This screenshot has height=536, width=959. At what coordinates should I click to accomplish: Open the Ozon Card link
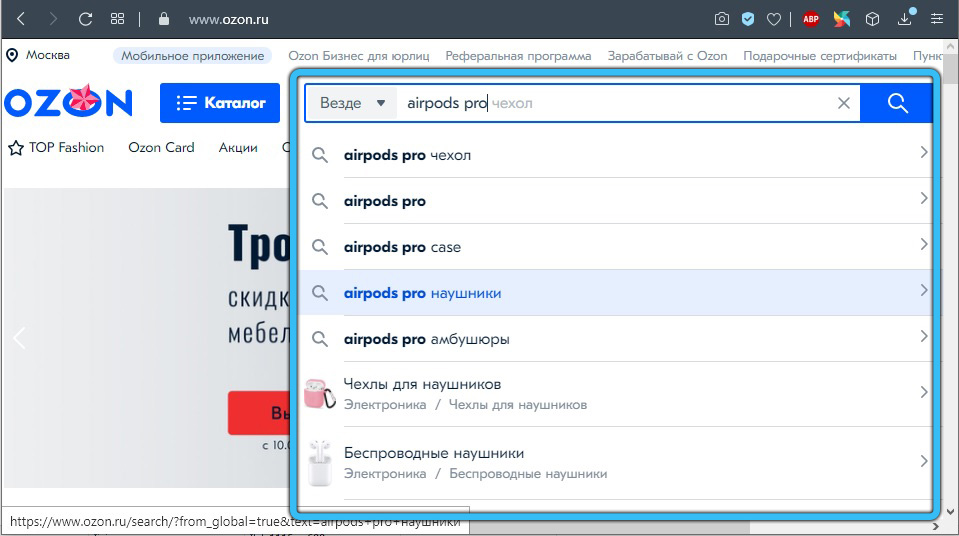coord(161,147)
